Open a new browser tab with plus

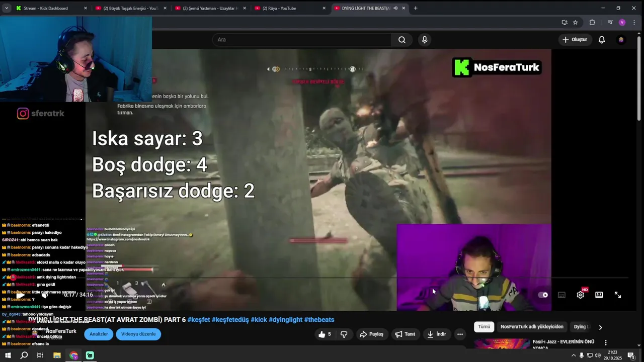pos(415,8)
